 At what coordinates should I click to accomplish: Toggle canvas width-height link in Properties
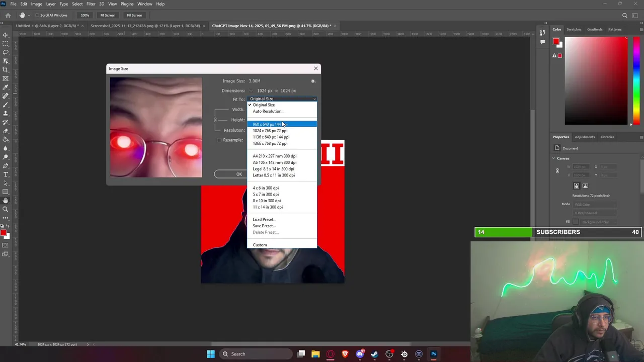557,171
